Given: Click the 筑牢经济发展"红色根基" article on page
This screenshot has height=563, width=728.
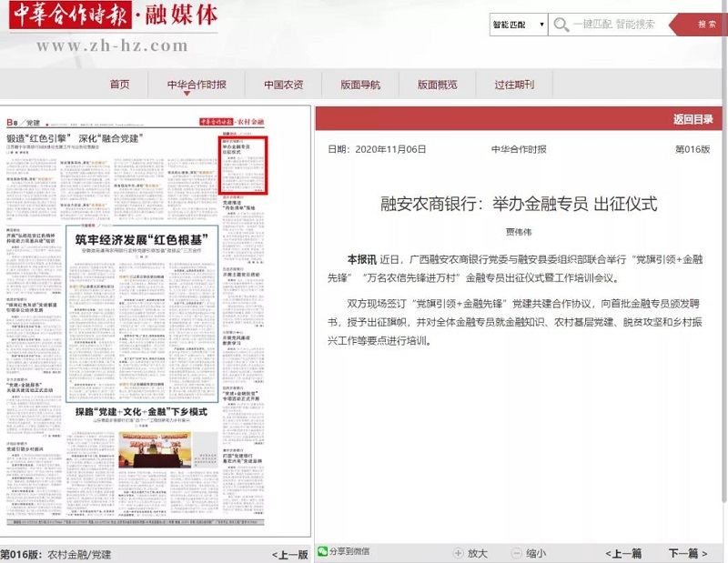Looking at the screenshot, I should [141, 239].
